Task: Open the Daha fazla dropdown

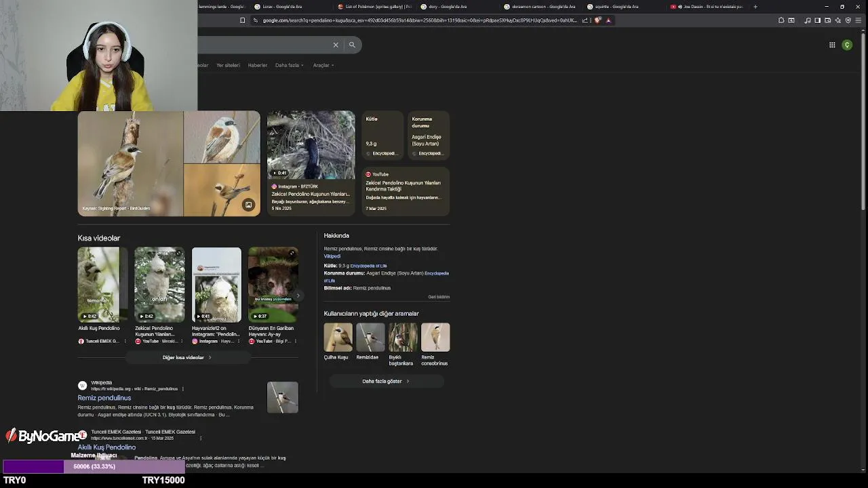Action: pyautogui.click(x=289, y=65)
